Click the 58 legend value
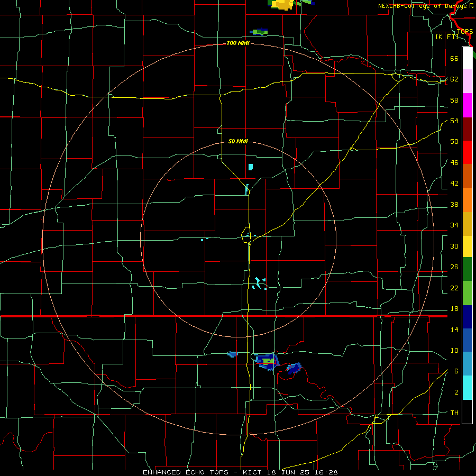The image size is (476, 476). 454,100
